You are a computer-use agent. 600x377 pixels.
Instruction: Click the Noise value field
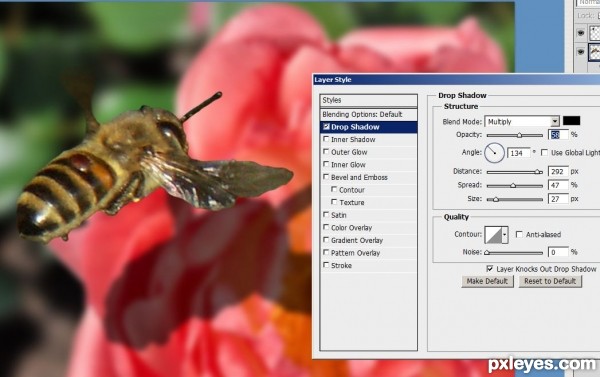click(x=558, y=252)
